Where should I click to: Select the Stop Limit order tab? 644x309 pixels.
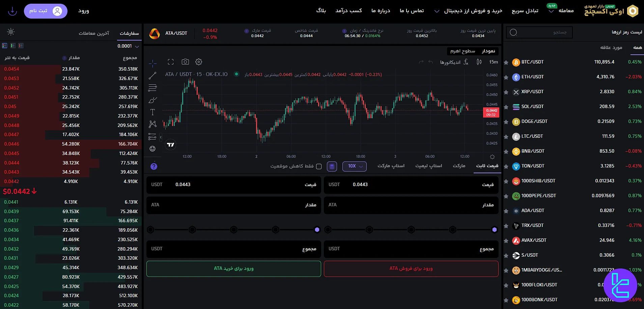pyautogui.click(x=428, y=166)
